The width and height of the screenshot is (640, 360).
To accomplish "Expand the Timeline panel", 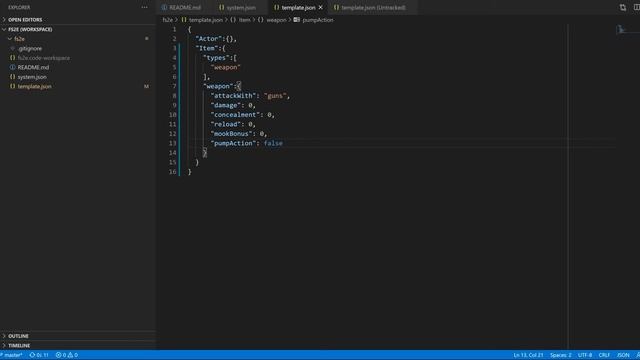I will tap(78, 345).
